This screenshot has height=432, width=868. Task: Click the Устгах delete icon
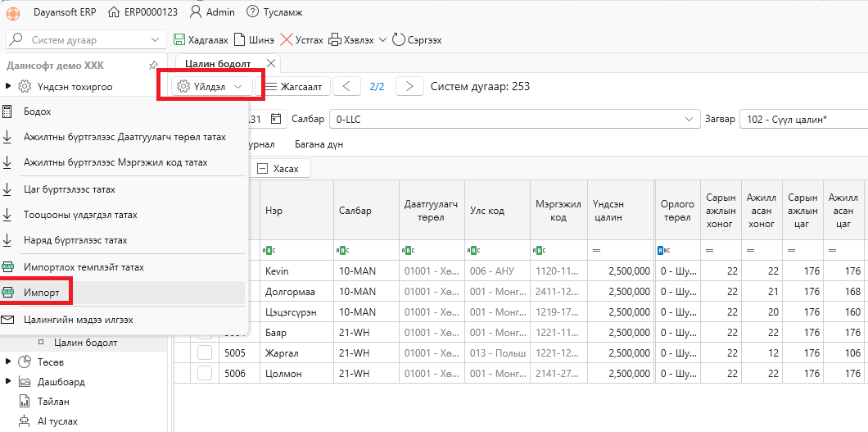pos(287,40)
